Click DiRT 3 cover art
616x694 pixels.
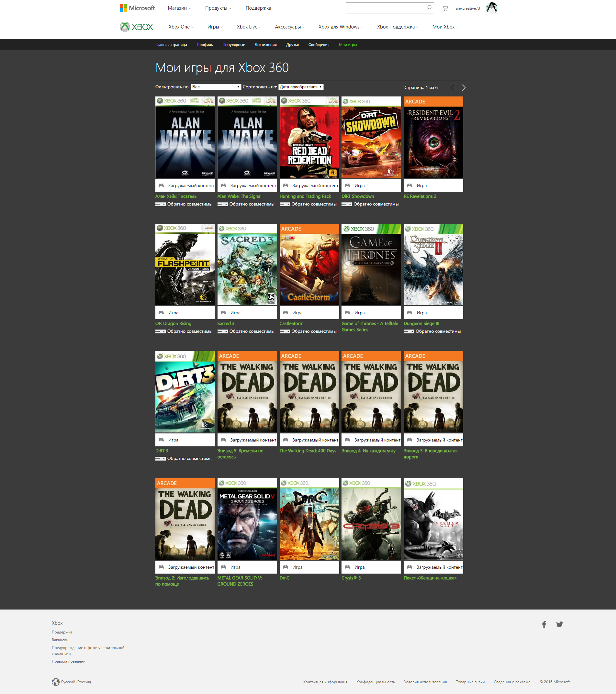click(x=185, y=392)
